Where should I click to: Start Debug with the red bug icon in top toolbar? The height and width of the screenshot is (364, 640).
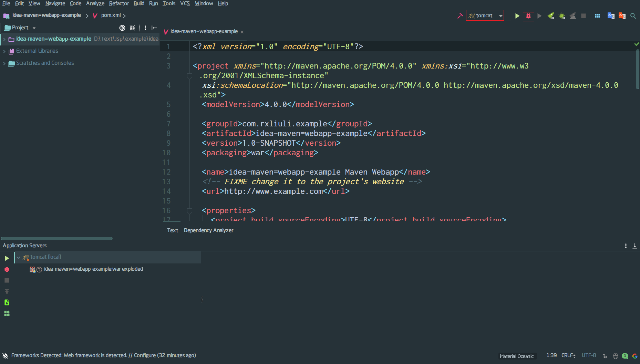pos(528,16)
